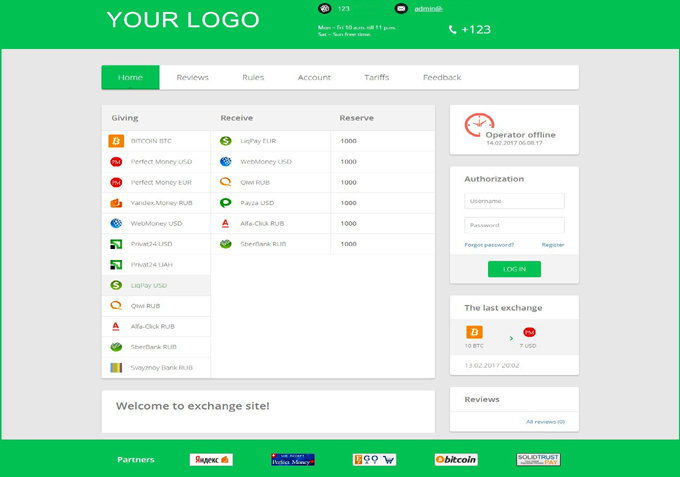
Task: Switch to the Tariffs tab
Action: [x=376, y=78]
